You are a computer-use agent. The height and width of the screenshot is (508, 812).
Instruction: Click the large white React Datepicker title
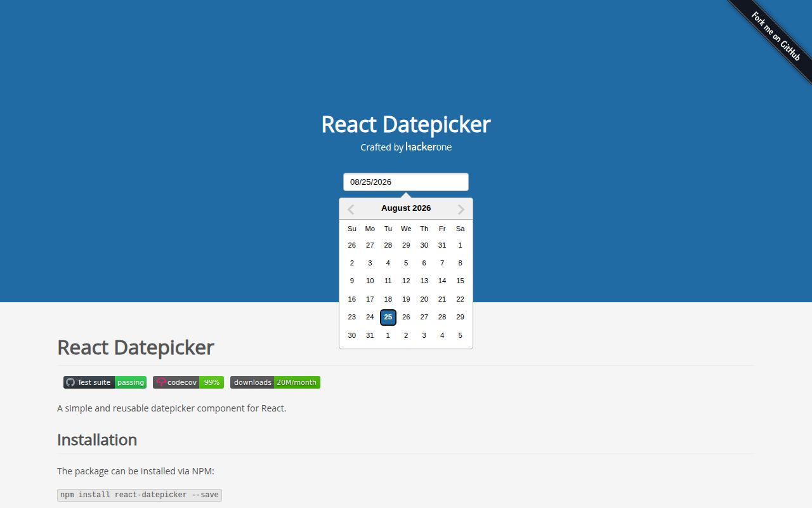pos(406,124)
